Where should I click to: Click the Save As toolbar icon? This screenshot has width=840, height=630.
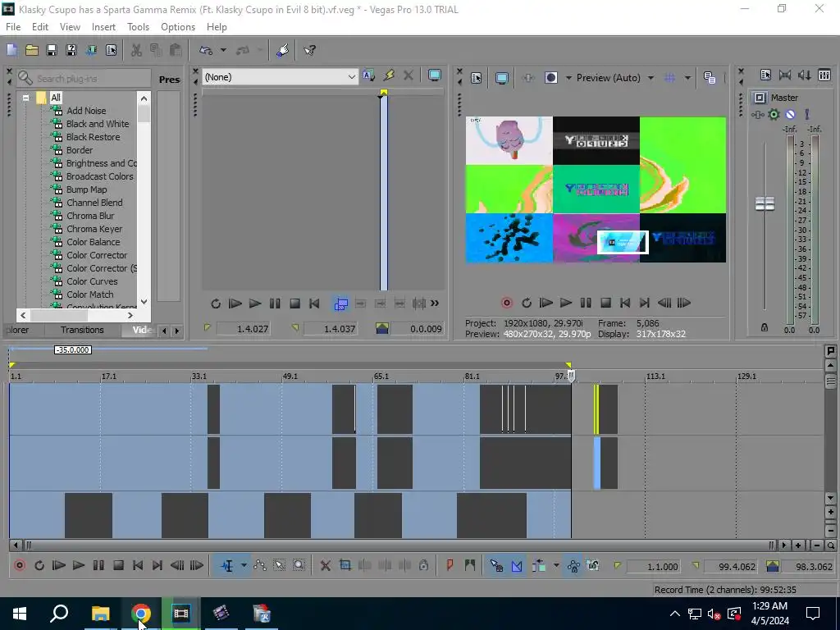(71, 50)
